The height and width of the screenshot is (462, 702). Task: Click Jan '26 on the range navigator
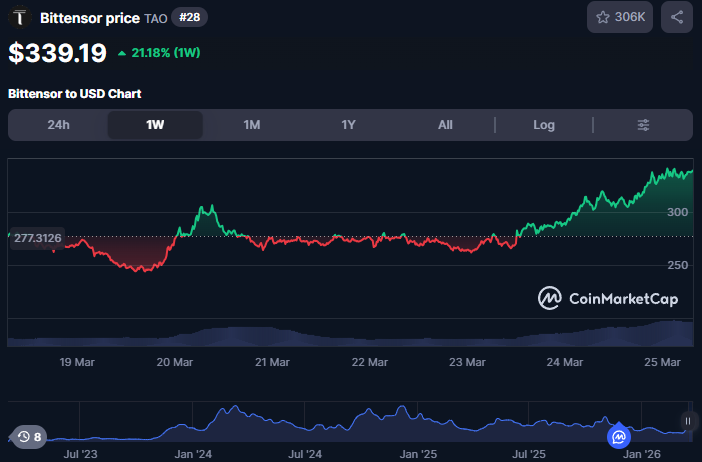[x=642, y=454]
